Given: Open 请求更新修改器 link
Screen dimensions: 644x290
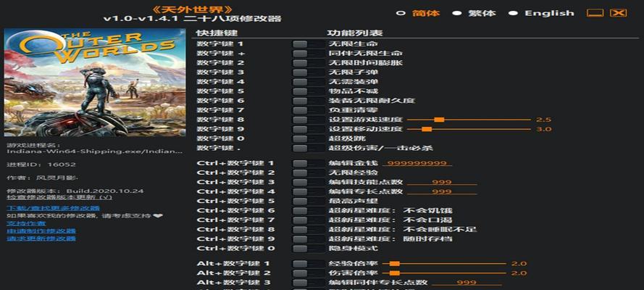Looking at the screenshot, I should pos(41,239).
